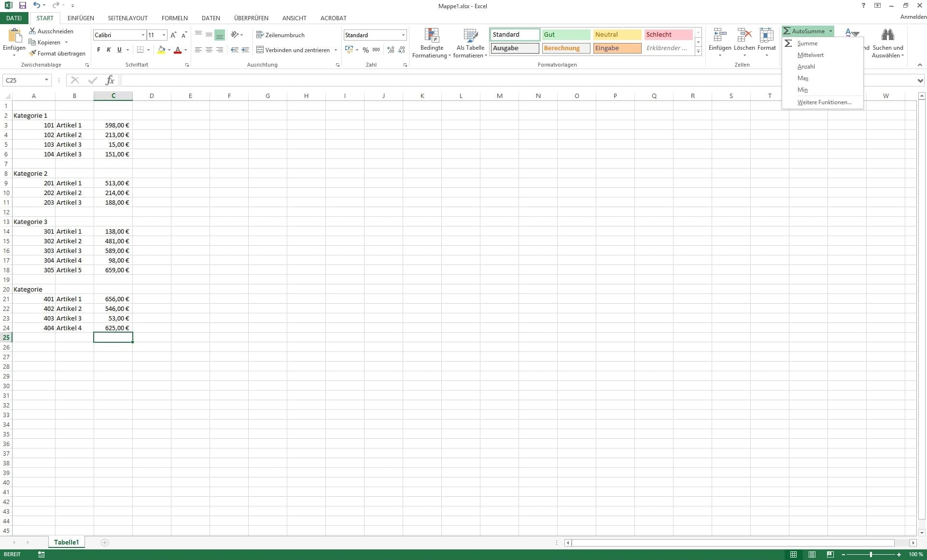
Task: Toggle bold (F) formatting
Action: 98,50
